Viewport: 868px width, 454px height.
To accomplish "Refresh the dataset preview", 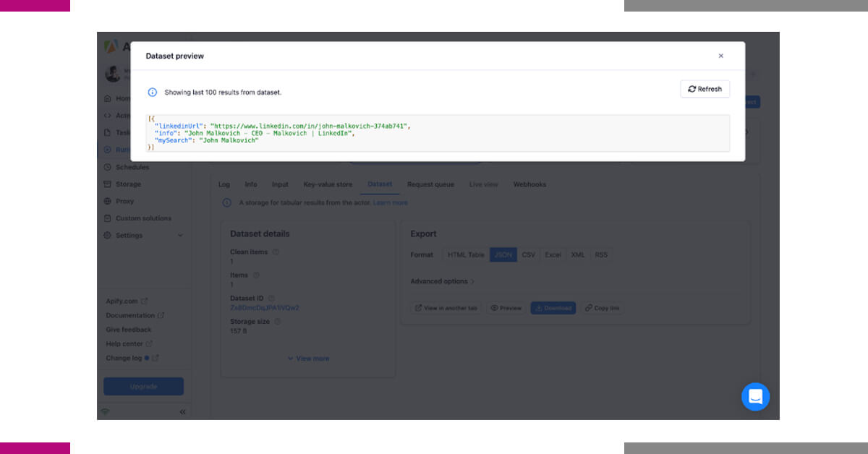I will pyautogui.click(x=705, y=89).
